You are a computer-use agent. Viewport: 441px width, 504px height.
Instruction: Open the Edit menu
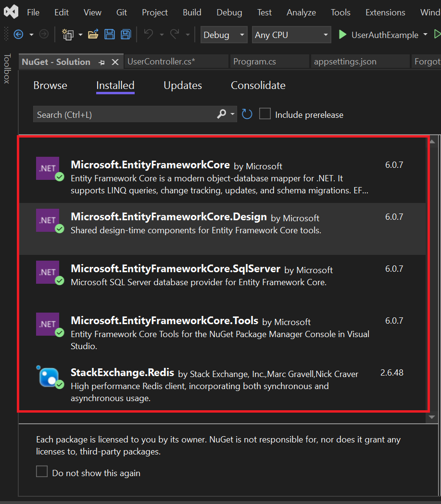pyautogui.click(x=62, y=12)
